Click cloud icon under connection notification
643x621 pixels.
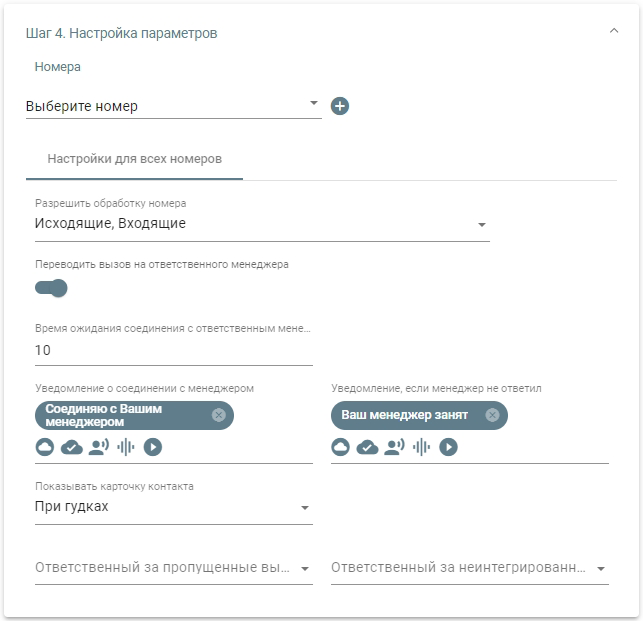[44, 447]
